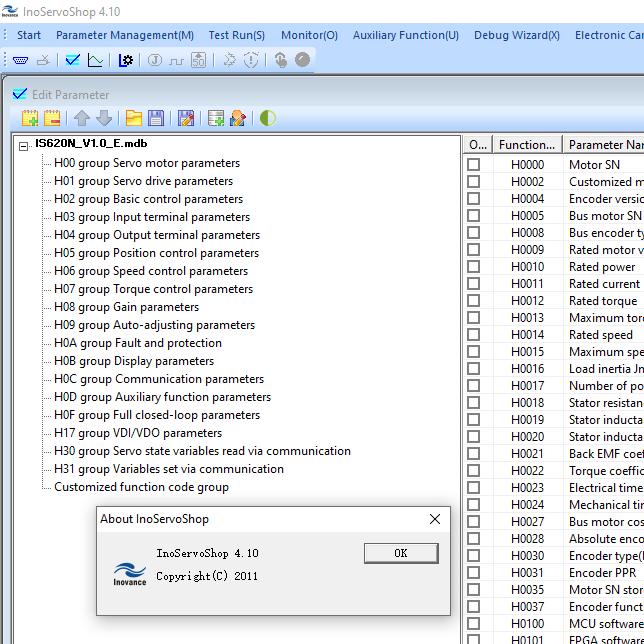Open the Parameter Management menu
The image size is (644, 644).
point(125,35)
